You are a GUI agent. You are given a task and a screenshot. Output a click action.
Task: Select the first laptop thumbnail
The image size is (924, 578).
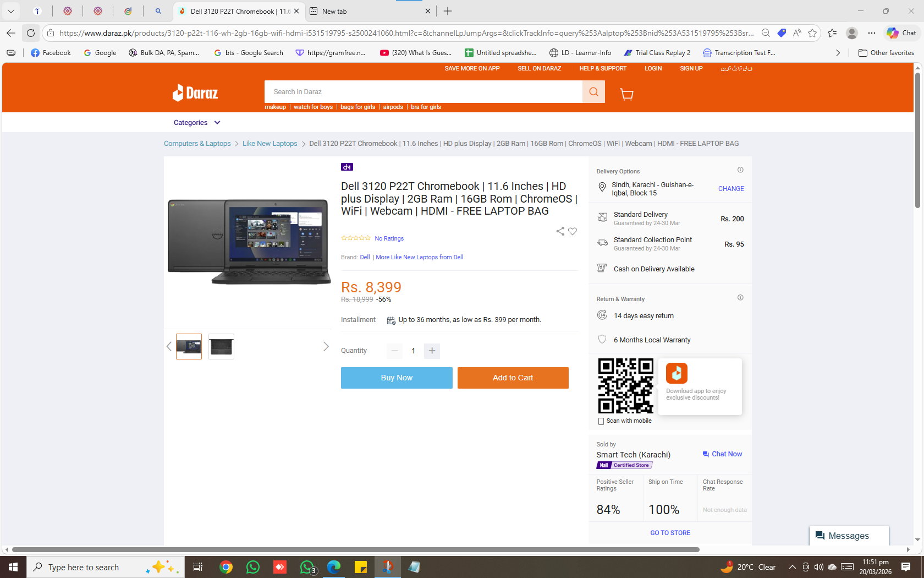(189, 346)
